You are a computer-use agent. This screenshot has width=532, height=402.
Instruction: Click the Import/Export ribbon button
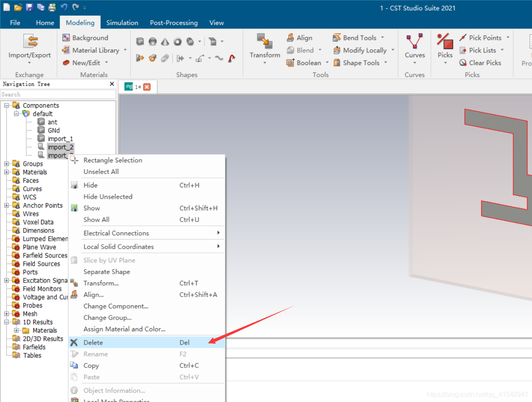point(30,49)
